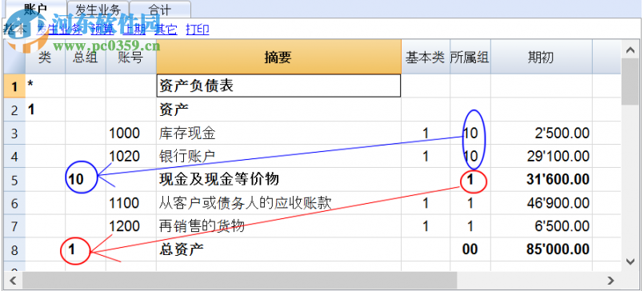
Task: Select the 其它 view link
Action: [x=166, y=30]
